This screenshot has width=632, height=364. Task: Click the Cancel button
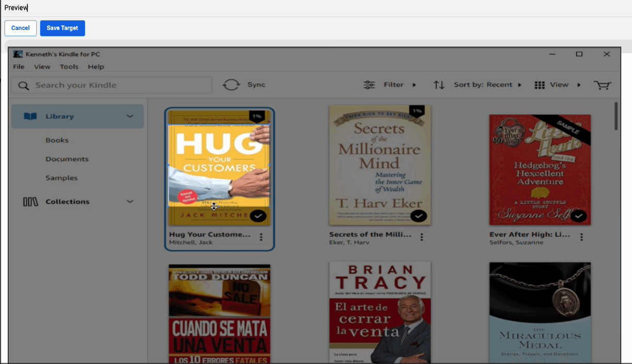coord(21,28)
